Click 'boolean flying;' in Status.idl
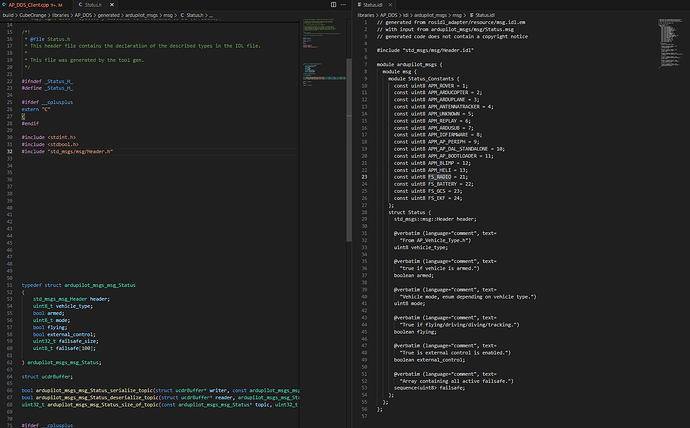This screenshot has height=428, width=690. pos(415,332)
